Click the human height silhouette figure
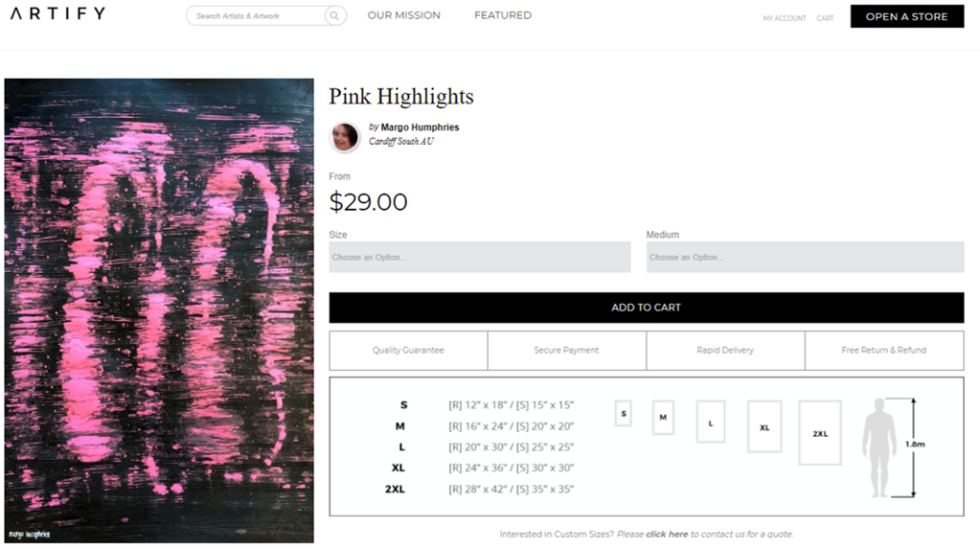 (x=878, y=447)
